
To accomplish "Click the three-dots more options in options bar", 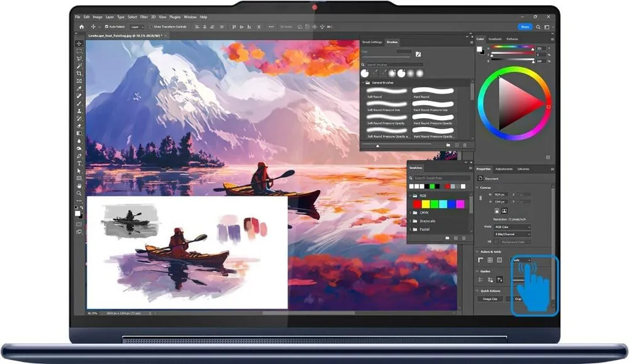I will [271, 27].
